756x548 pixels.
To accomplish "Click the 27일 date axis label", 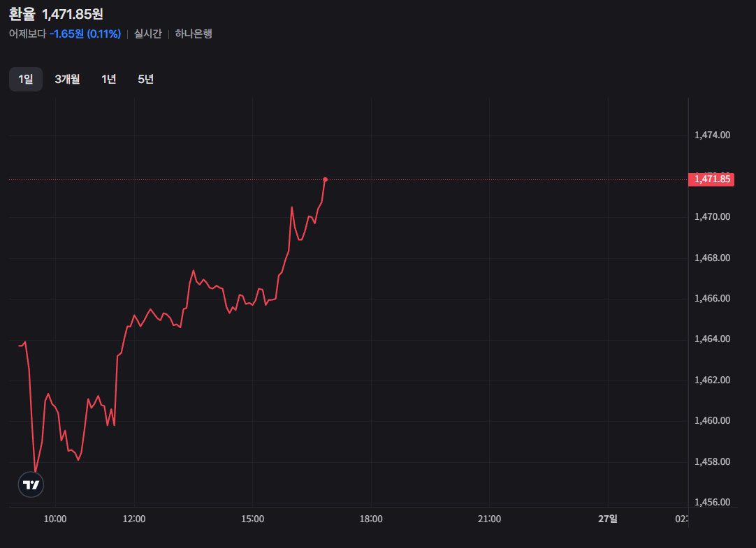I will pyautogui.click(x=608, y=519).
